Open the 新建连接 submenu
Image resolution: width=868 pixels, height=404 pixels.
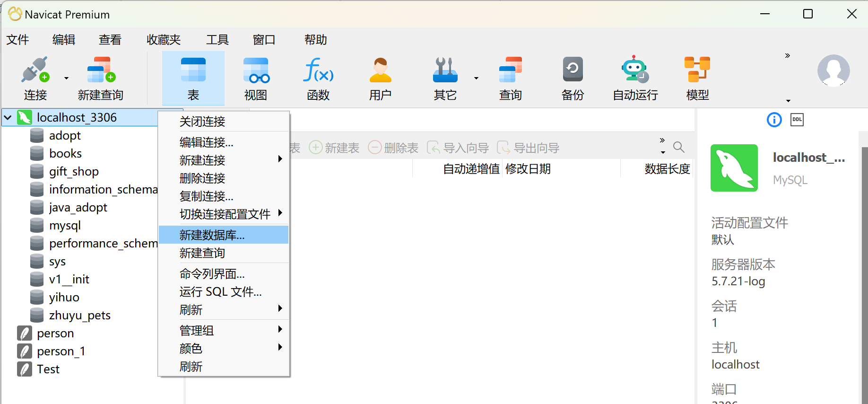tap(224, 160)
